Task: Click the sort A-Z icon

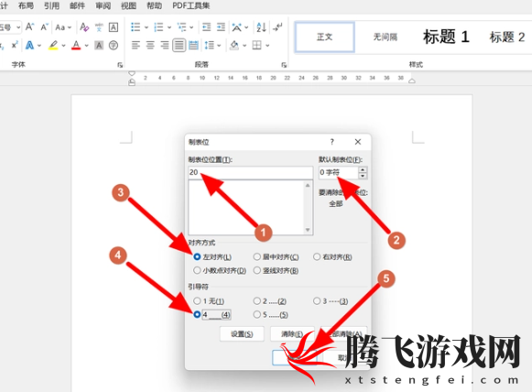Action: click(x=261, y=27)
